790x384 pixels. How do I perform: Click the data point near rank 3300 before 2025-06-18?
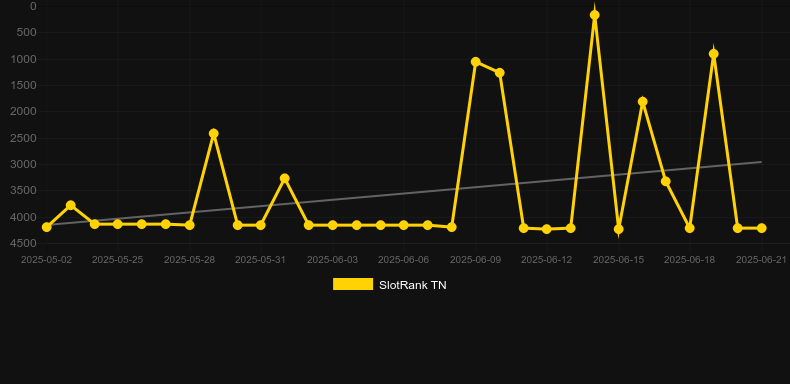click(x=666, y=181)
